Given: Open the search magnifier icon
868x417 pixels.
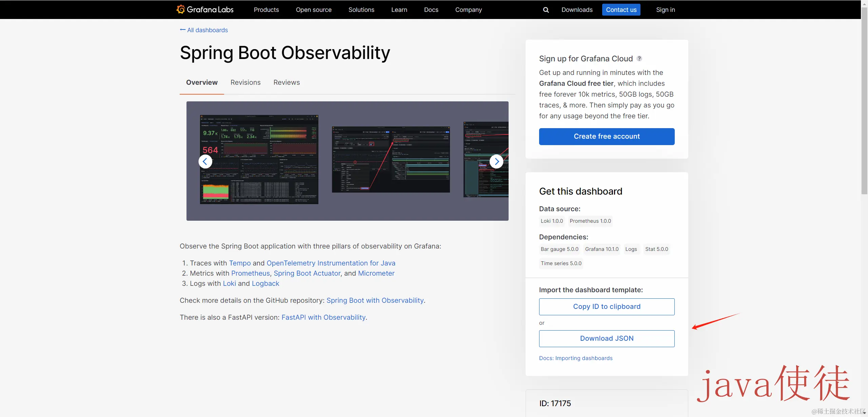Looking at the screenshot, I should point(546,10).
